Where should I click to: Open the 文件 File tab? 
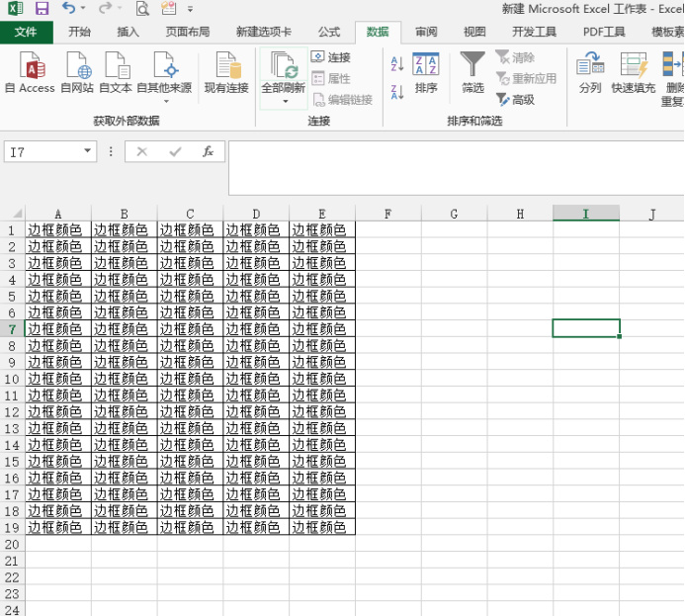tap(27, 32)
